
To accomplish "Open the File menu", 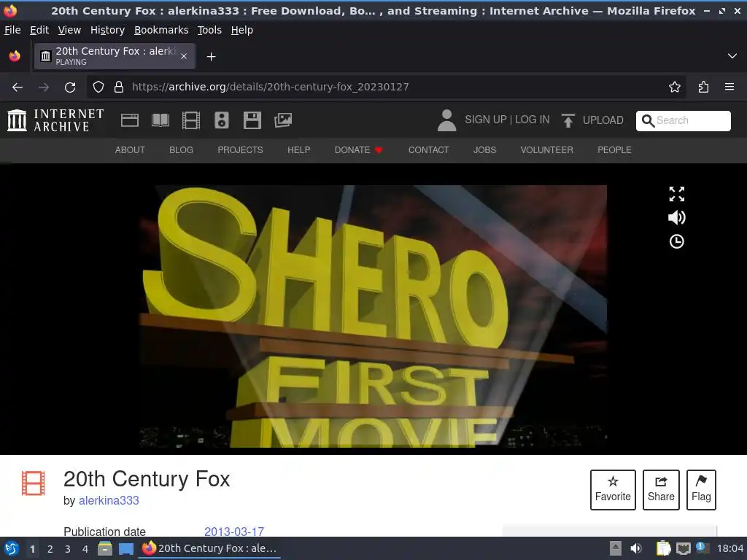I will coord(12,30).
